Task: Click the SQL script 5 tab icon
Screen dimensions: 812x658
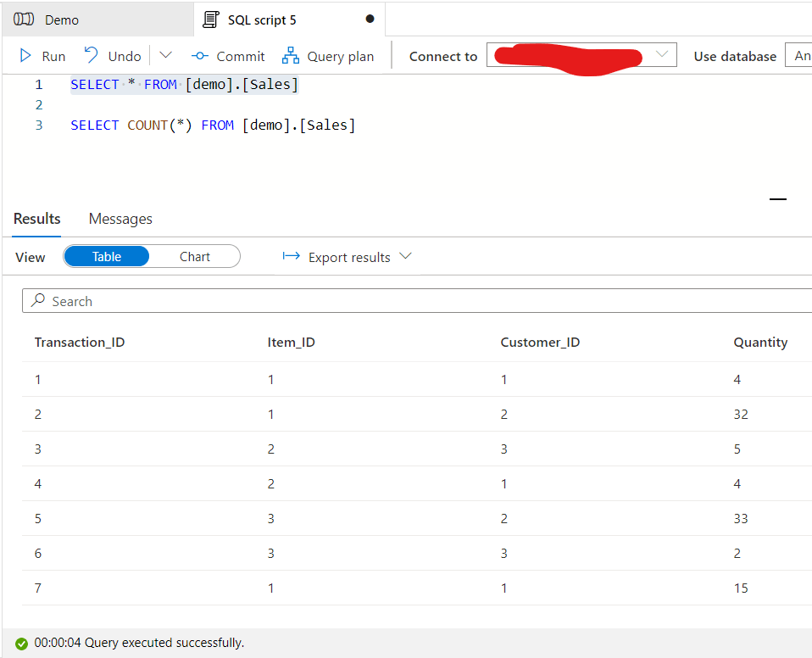Action: point(211,20)
